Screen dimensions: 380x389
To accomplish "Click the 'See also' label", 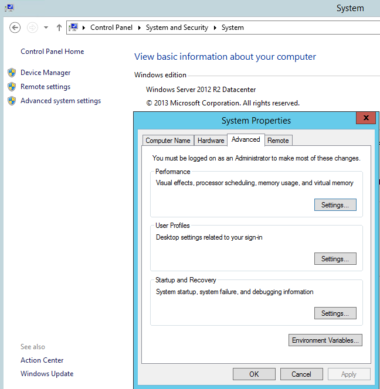I will 33,347.
